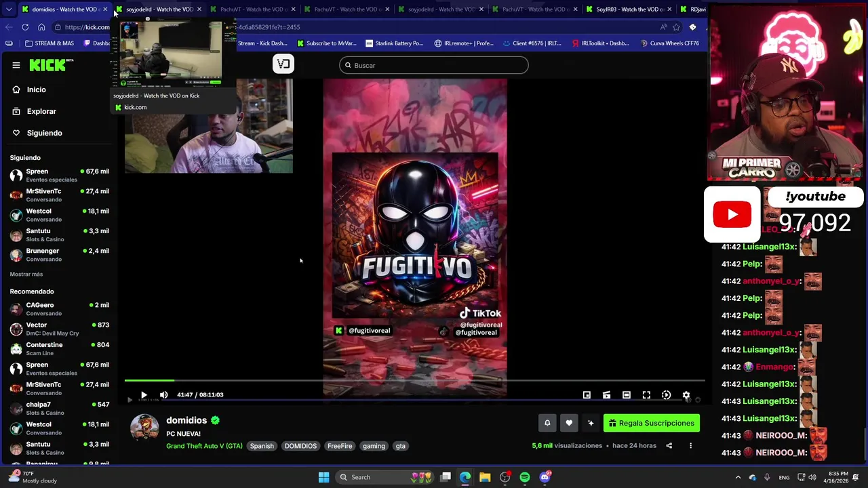Open MrStivenTc channel in Siguiendo list
This screenshot has height=488, width=868.
[x=60, y=195]
